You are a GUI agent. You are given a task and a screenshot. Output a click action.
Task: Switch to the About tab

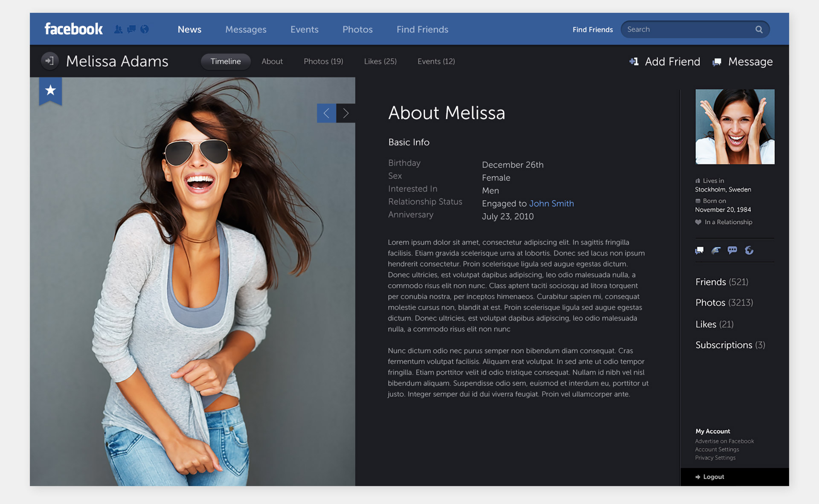(x=272, y=61)
